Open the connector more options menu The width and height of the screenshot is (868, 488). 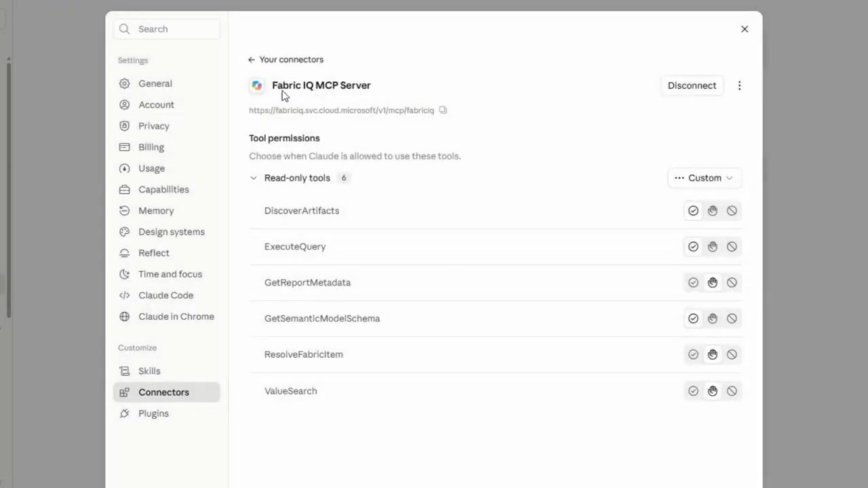click(x=739, y=85)
